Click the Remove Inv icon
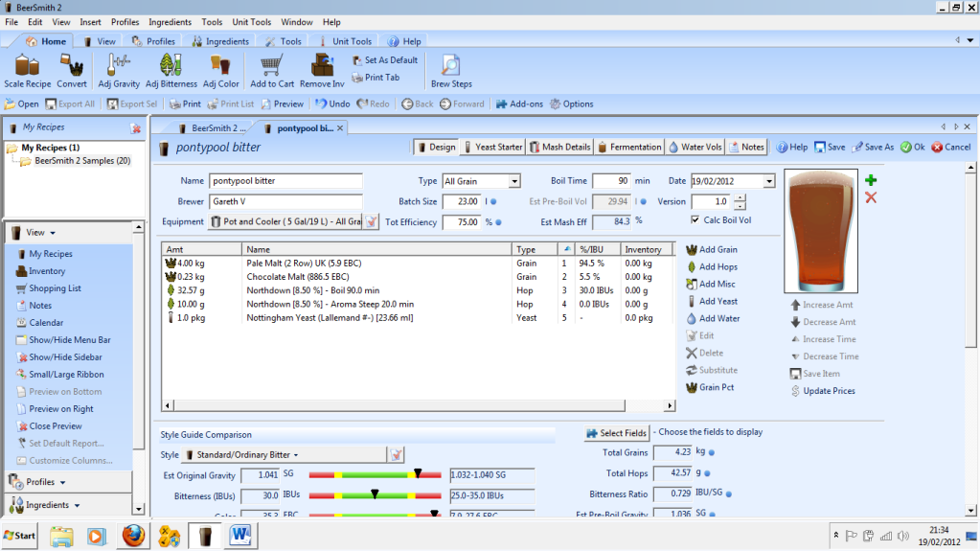980x551 pixels. pyautogui.click(x=322, y=71)
